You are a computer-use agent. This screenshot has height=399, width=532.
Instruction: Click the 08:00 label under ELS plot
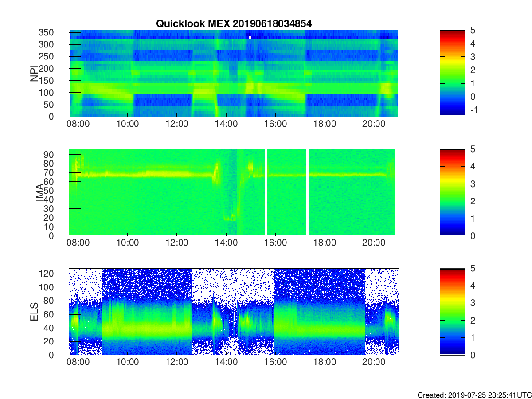(78, 363)
